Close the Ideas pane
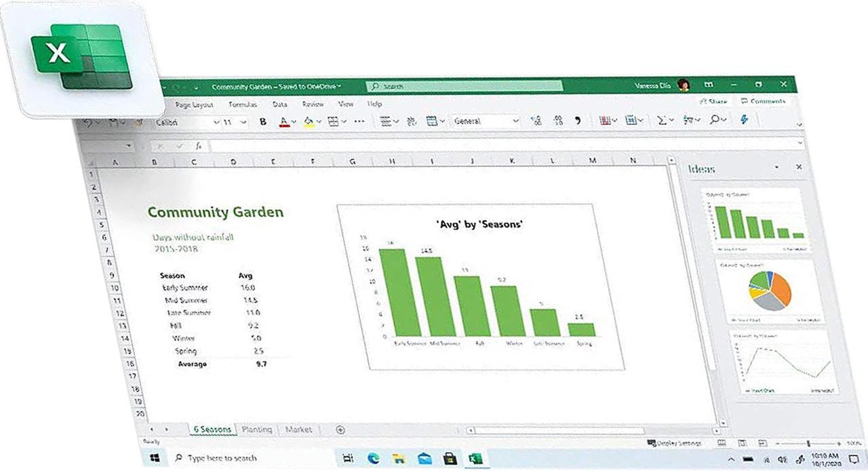Image resolution: width=868 pixels, height=471 pixels. (x=799, y=166)
